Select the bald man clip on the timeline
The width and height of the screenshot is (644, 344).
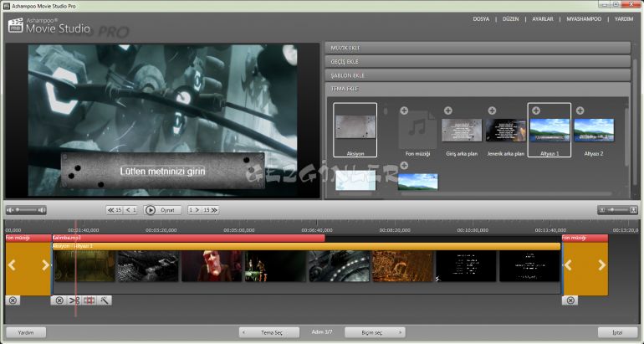coord(212,266)
